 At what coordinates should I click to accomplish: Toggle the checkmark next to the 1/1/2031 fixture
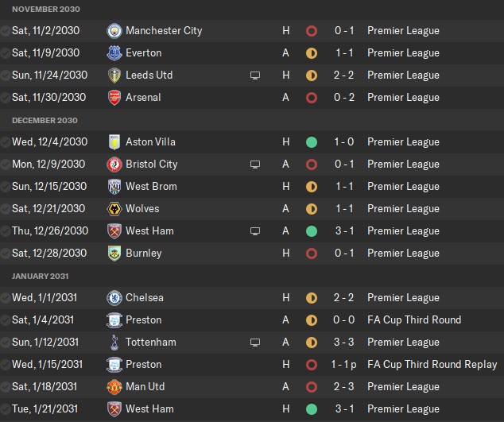(x=6, y=298)
